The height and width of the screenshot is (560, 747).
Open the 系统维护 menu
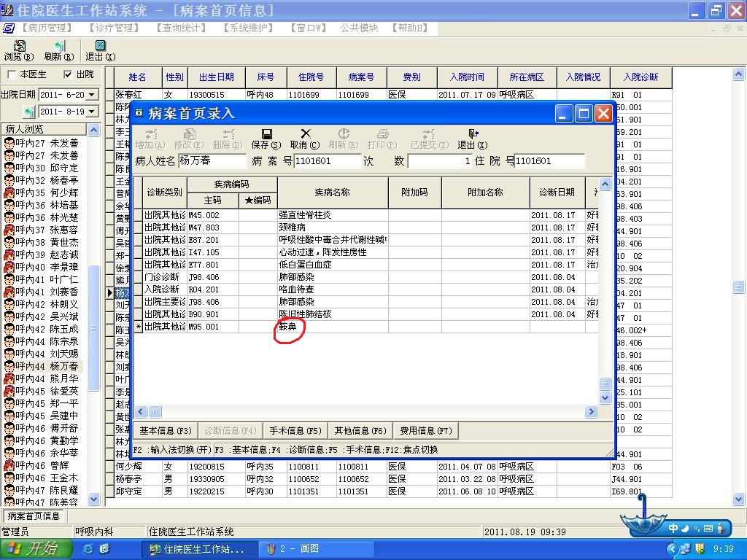click(x=248, y=28)
